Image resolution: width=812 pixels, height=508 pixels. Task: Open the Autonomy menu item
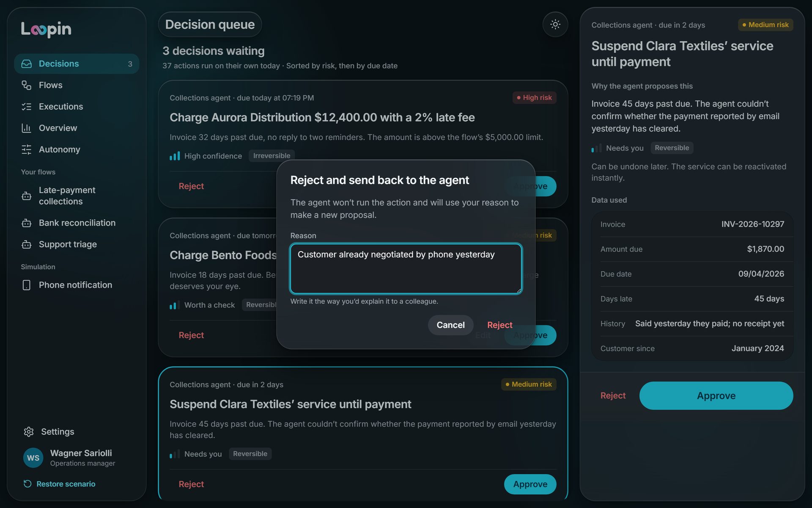point(77,149)
